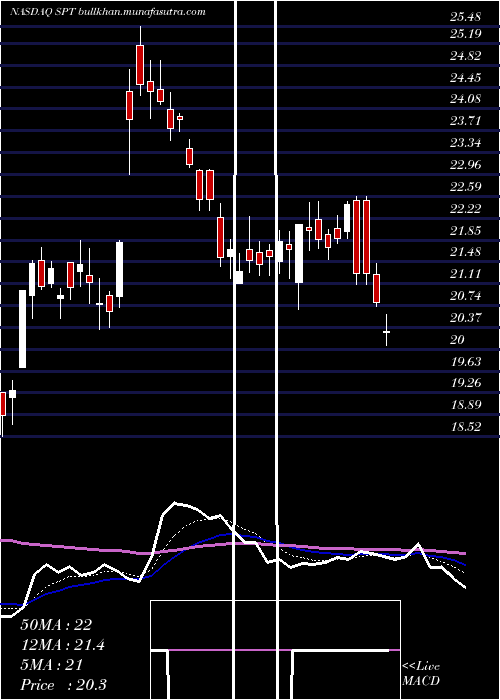
Task: Click the <<Live MACD label
Action: click(x=421, y=674)
